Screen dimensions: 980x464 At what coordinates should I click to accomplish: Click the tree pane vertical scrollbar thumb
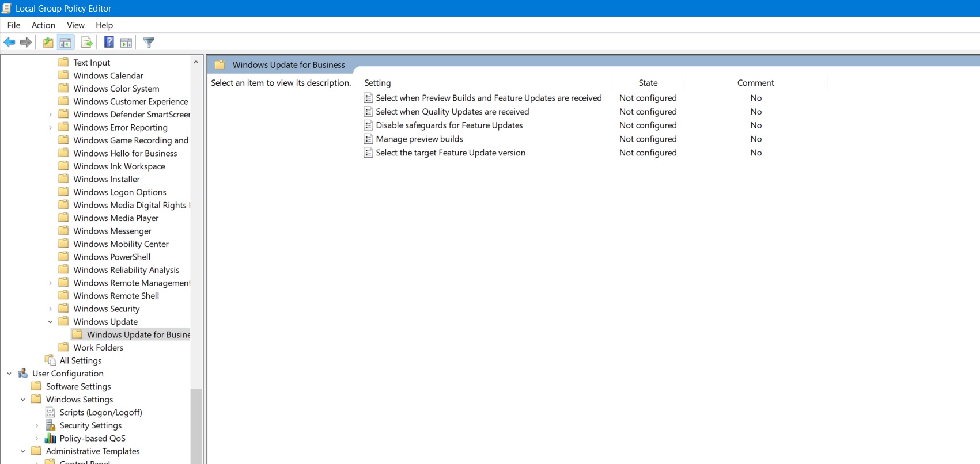[196, 425]
